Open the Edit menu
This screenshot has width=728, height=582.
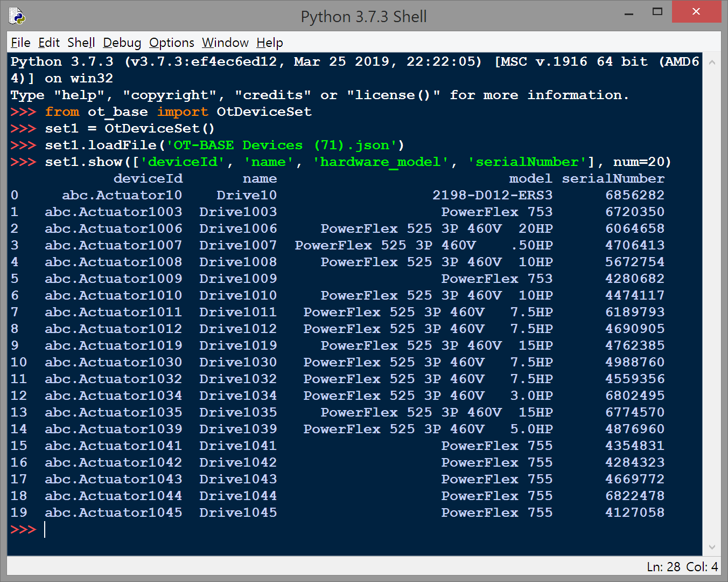pyautogui.click(x=49, y=43)
